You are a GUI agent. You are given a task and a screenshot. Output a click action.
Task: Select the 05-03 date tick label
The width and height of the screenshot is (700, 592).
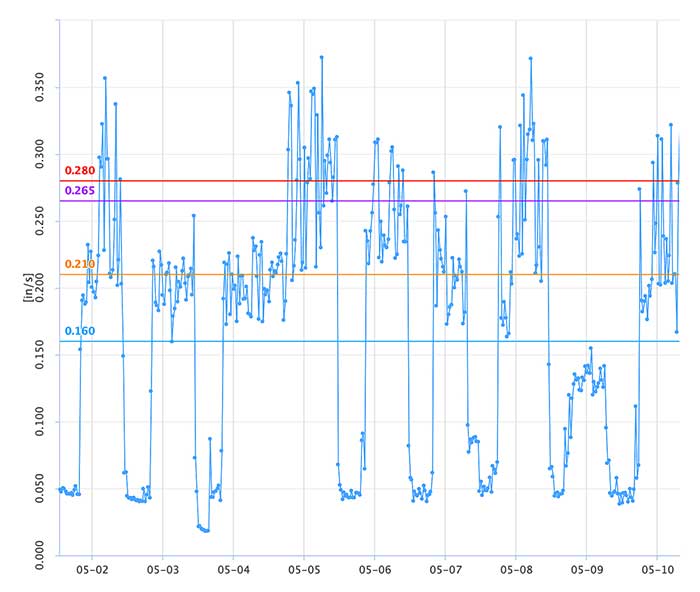[163, 570]
